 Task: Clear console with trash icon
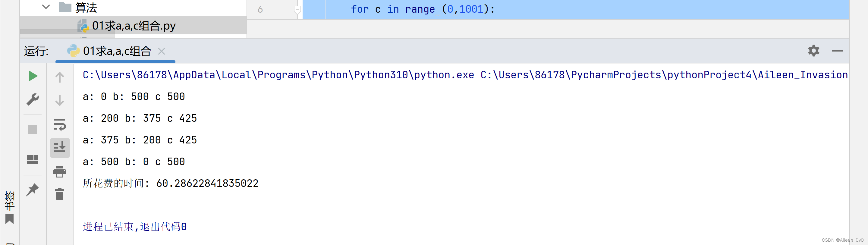coord(60,194)
